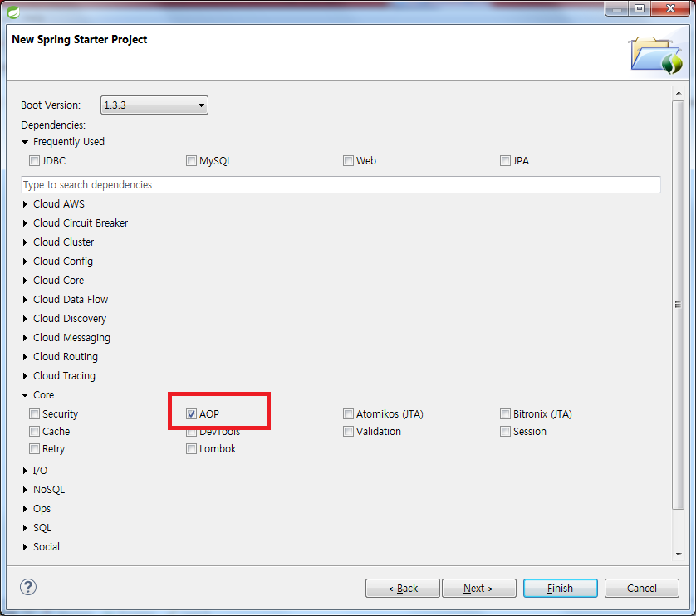Select the Atomikos (JTA) checkbox
The width and height of the screenshot is (696, 616).
(x=348, y=414)
